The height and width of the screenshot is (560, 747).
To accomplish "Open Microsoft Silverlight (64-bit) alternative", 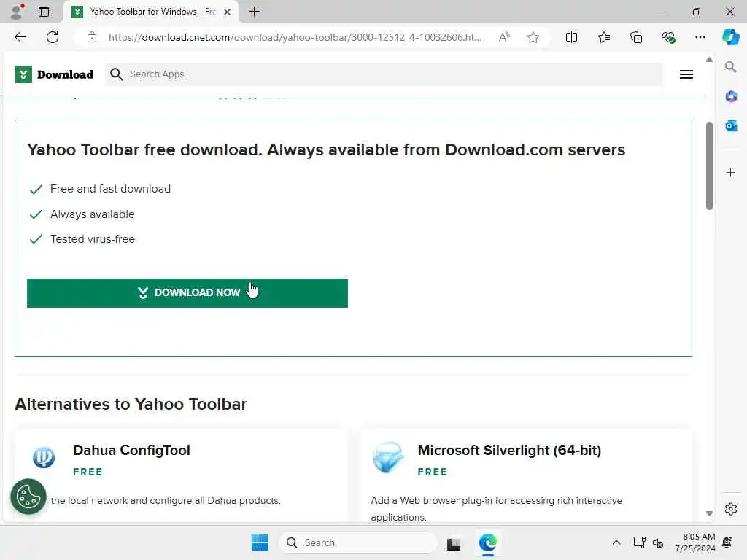I will pyautogui.click(x=509, y=450).
